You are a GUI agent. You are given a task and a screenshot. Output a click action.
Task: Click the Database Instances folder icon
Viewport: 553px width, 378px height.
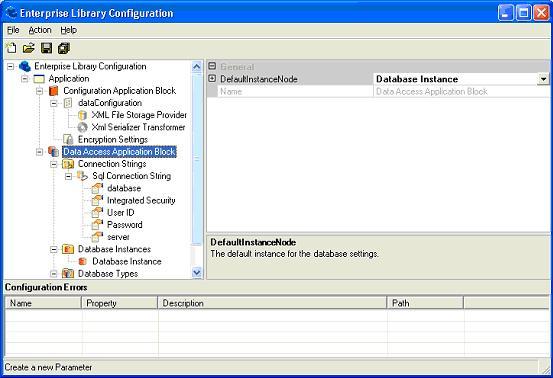click(x=68, y=249)
